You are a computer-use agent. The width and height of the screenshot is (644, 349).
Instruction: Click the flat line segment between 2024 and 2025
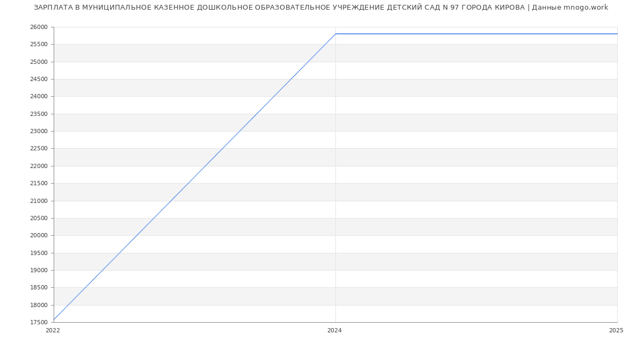476,34
